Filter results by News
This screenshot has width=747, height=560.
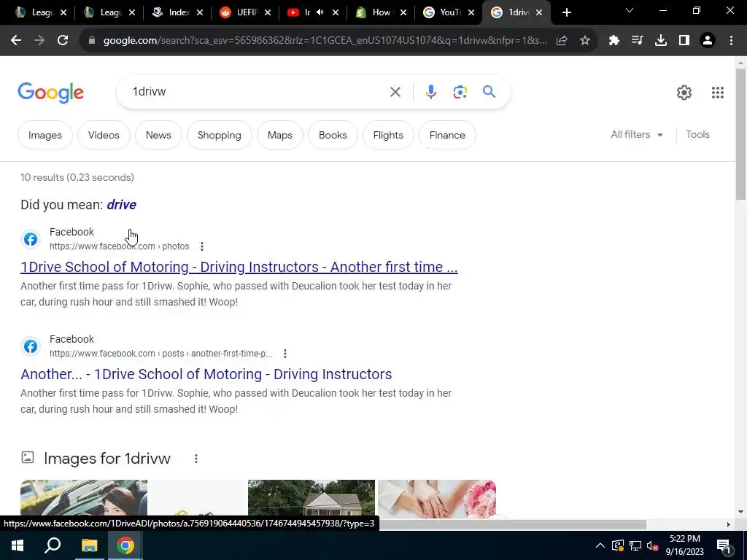[x=158, y=135]
